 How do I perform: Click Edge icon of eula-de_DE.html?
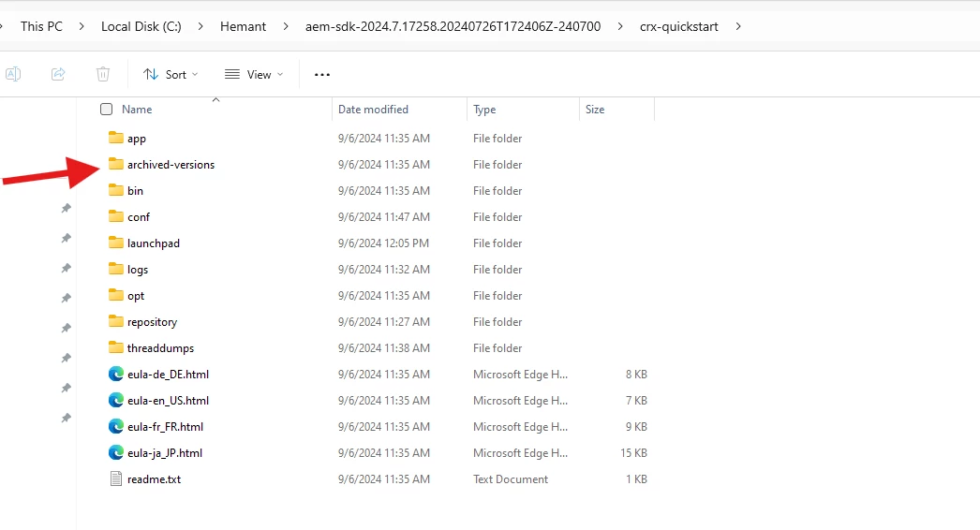115,374
